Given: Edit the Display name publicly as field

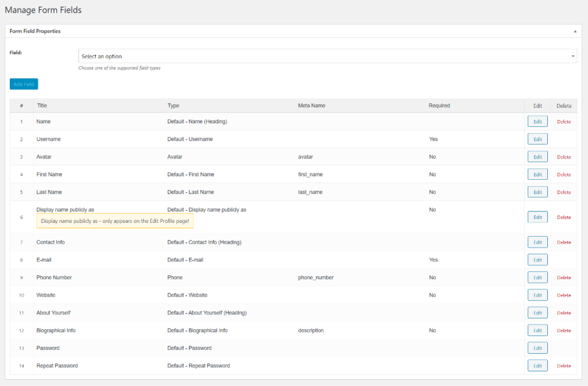Looking at the screenshot, I should 537,217.
